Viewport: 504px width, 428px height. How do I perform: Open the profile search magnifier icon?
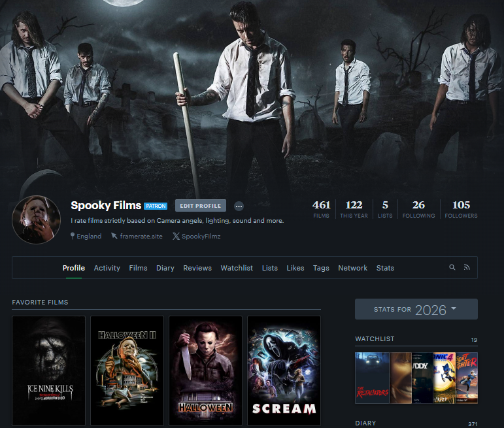pyautogui.click(x=452, y=267)
